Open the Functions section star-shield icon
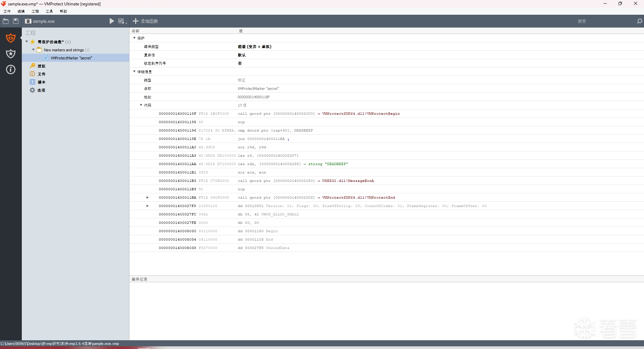644x349 pixels. [11, 54]
